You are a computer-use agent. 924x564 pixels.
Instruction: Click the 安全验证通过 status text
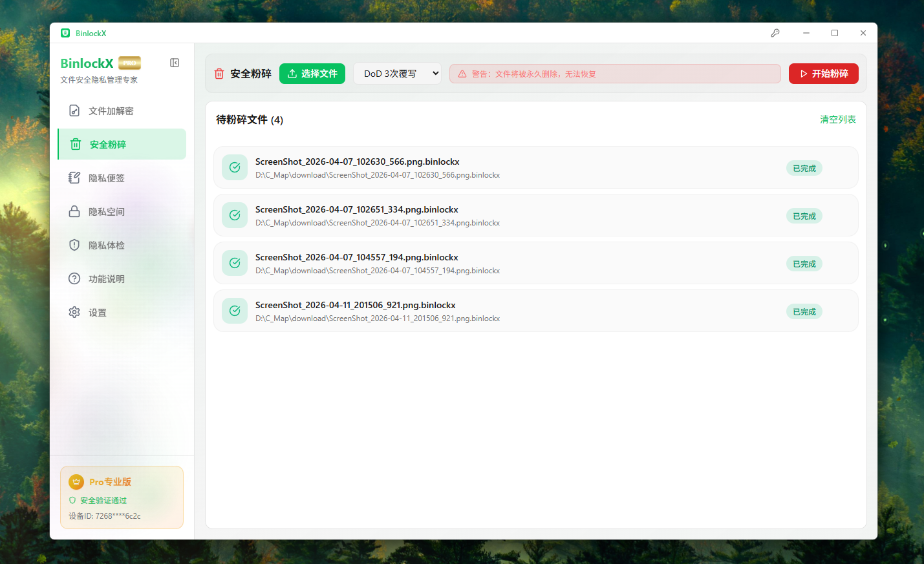click(x=103, y=501)
